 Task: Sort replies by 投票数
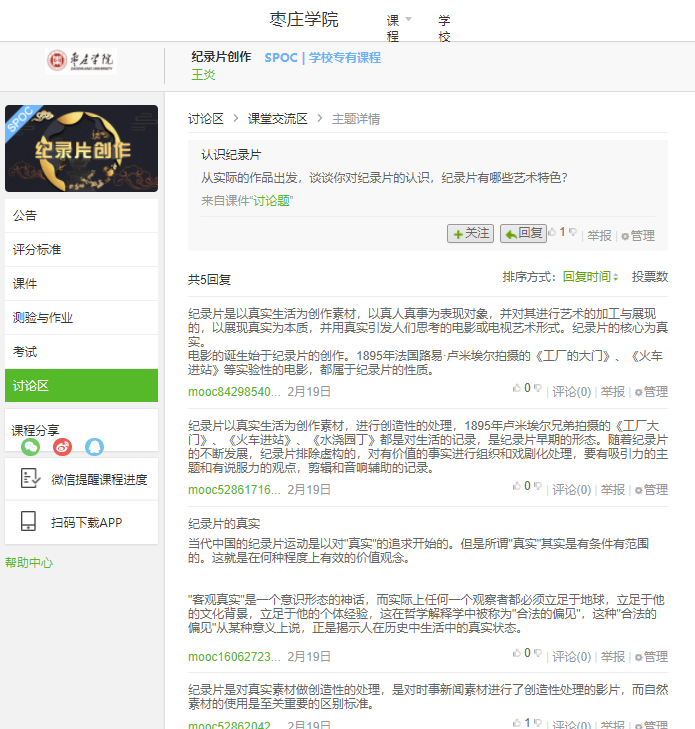(649, 277)
